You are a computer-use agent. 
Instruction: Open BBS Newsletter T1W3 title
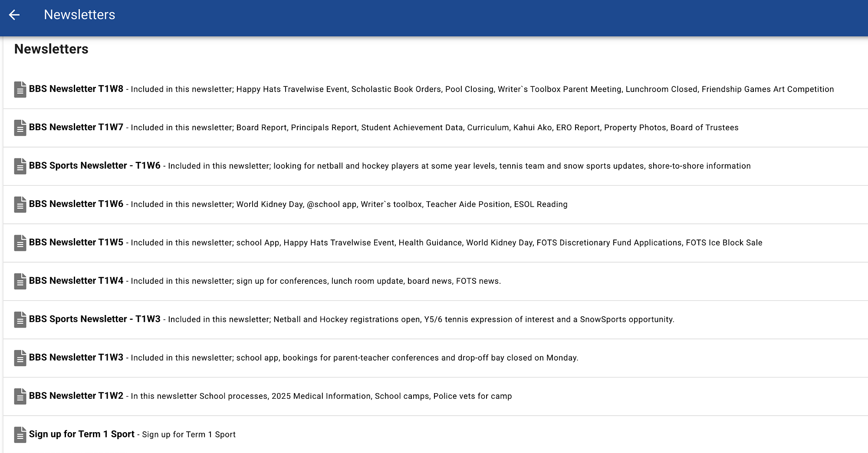76,358
